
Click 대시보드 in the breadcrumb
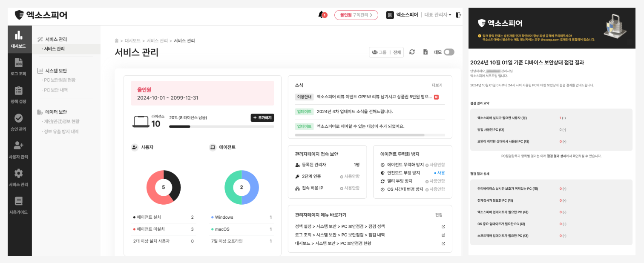pyautogui.click(x=132, y=41)
